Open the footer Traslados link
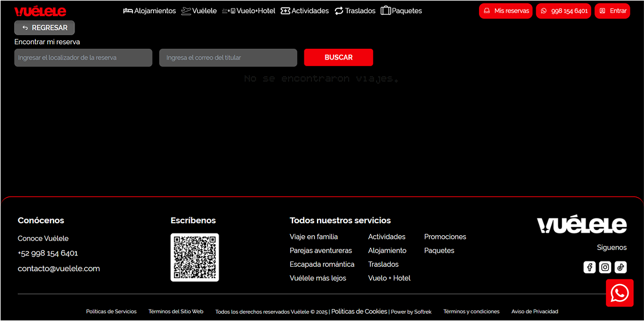644x321 pixels. point(383,264)
